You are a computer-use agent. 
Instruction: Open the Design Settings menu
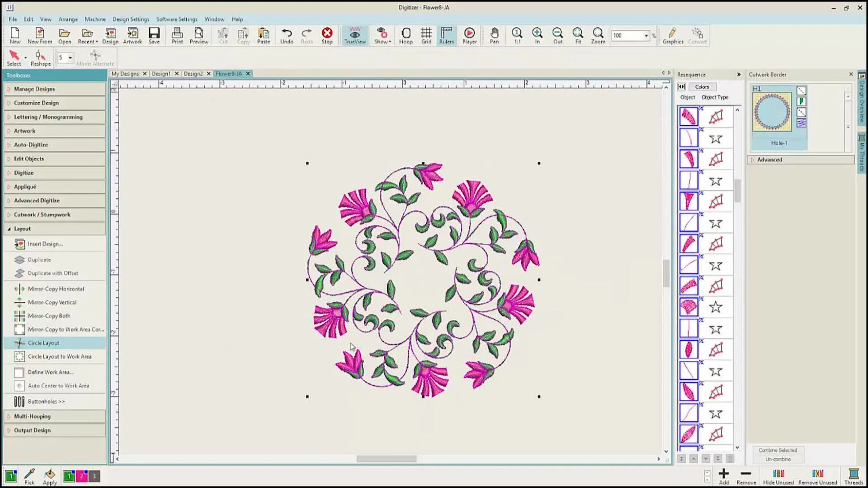pyautogui.click(x=131, y=19)
